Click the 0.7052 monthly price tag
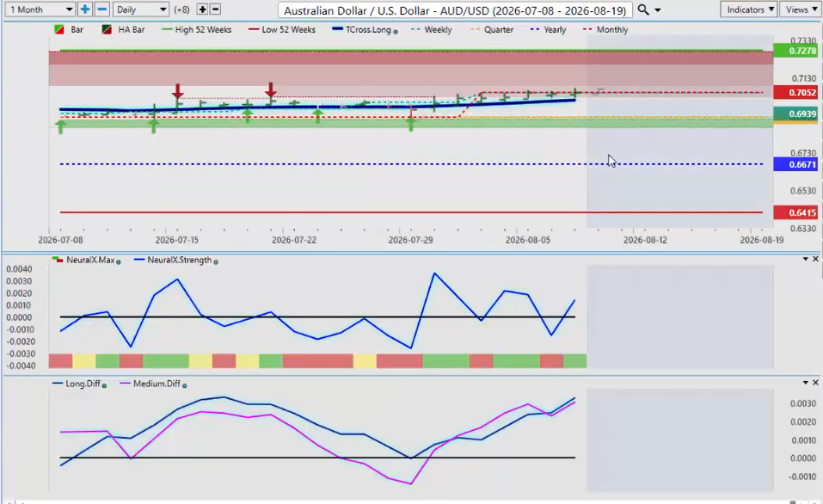823x504 pixels. pyautogui.click(x=795, y=92)
